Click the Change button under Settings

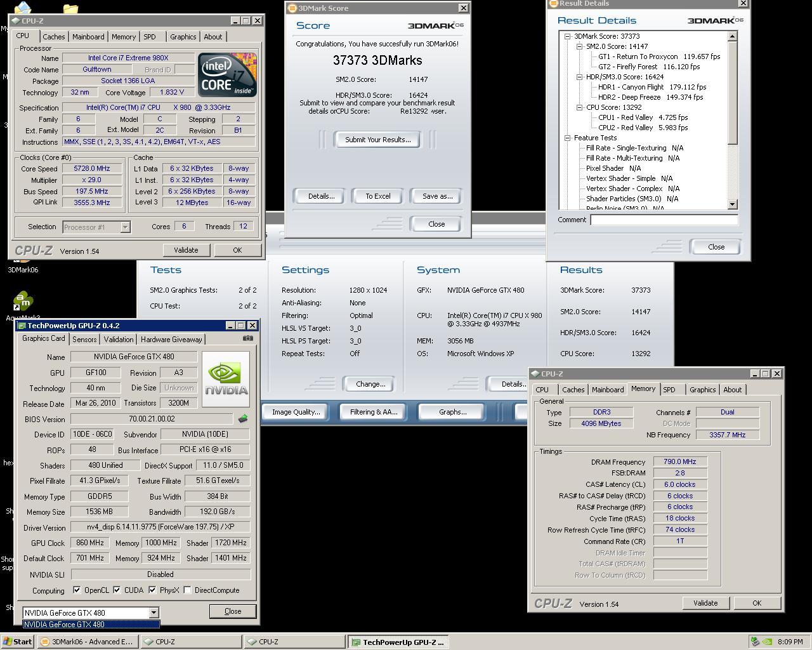pyautogui.click(x=370, y=384)
